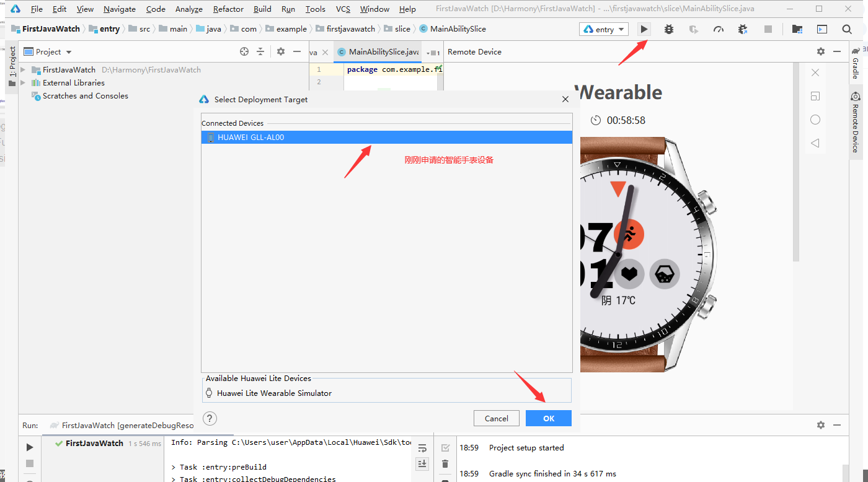868x482 pixels.
Task: Start debugging with the bug icon
Action: coord(668,29)
